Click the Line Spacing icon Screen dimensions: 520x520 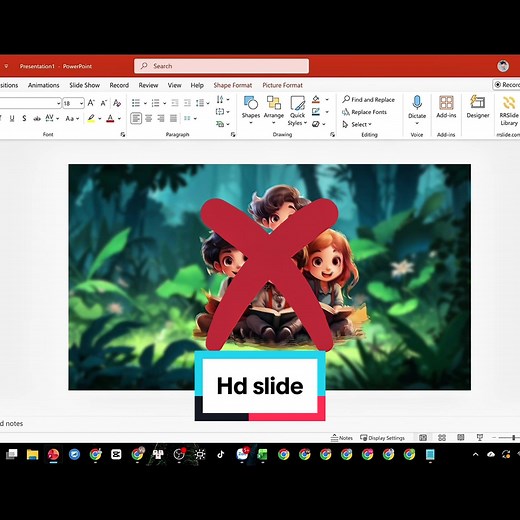tap(200, 103)
